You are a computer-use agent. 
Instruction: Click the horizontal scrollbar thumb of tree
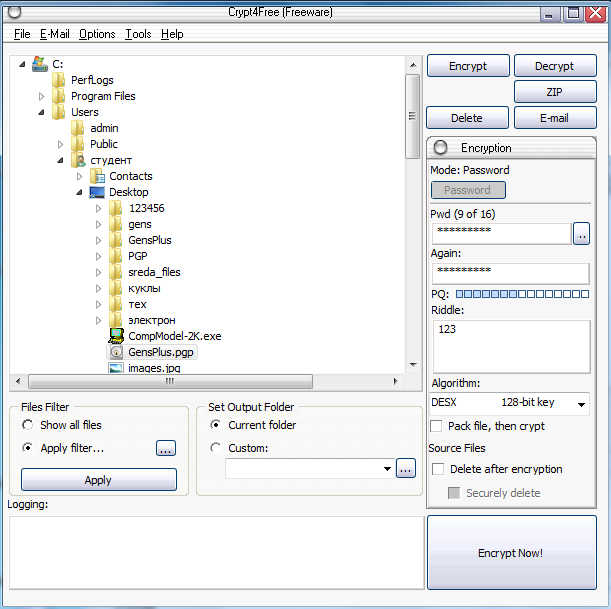pyautogui.click(x=170, y=381)
